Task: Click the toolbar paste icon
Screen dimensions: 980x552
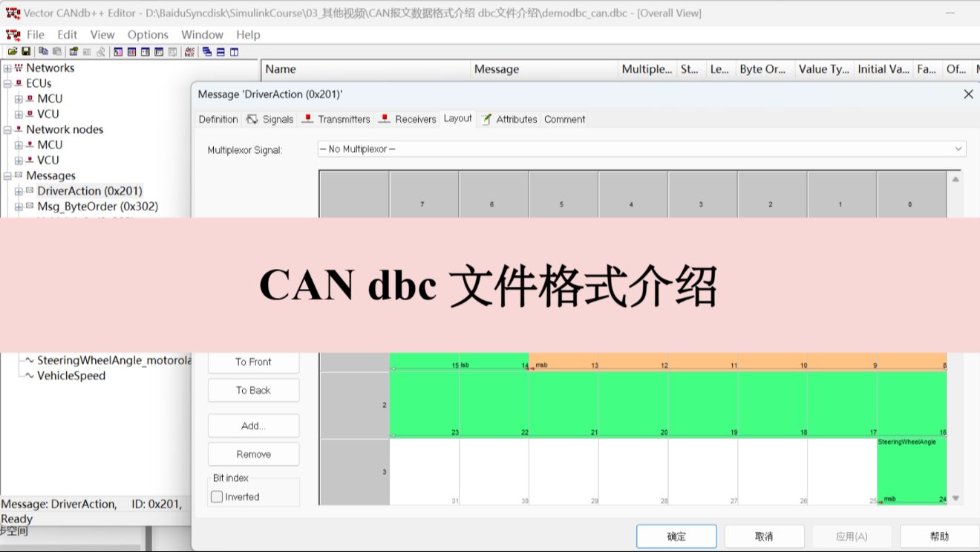Action: click(x=57, y=51)
